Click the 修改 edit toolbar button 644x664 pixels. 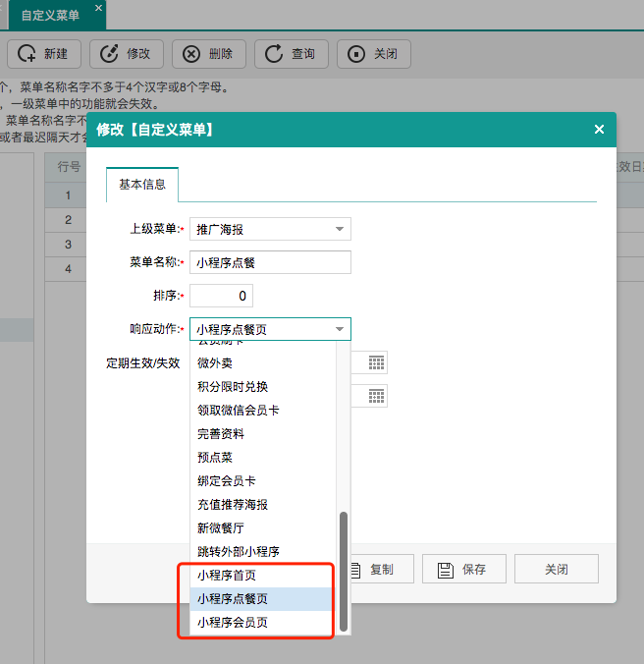[x=127, y=54]
